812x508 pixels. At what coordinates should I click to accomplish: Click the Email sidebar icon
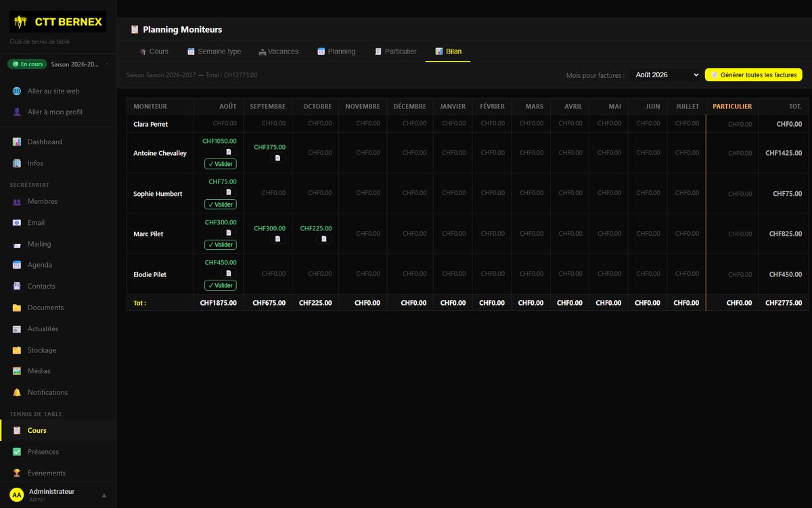point(17,222)
